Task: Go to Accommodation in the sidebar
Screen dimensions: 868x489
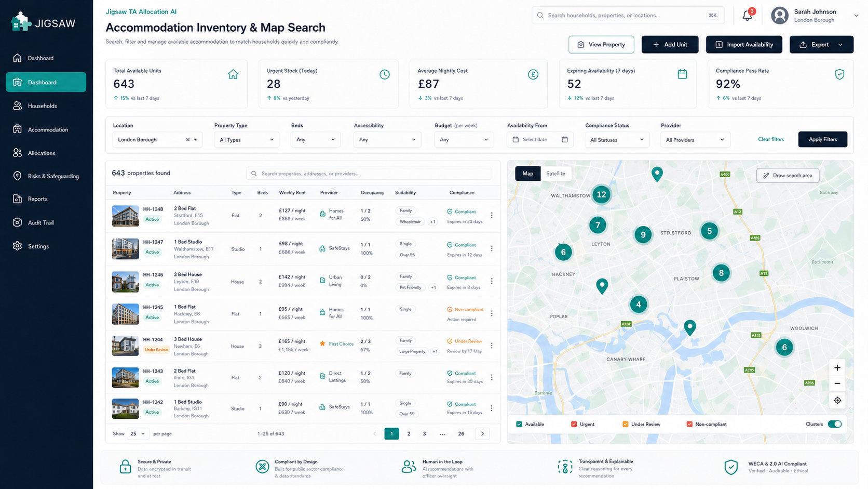Action: pos(46,129)
